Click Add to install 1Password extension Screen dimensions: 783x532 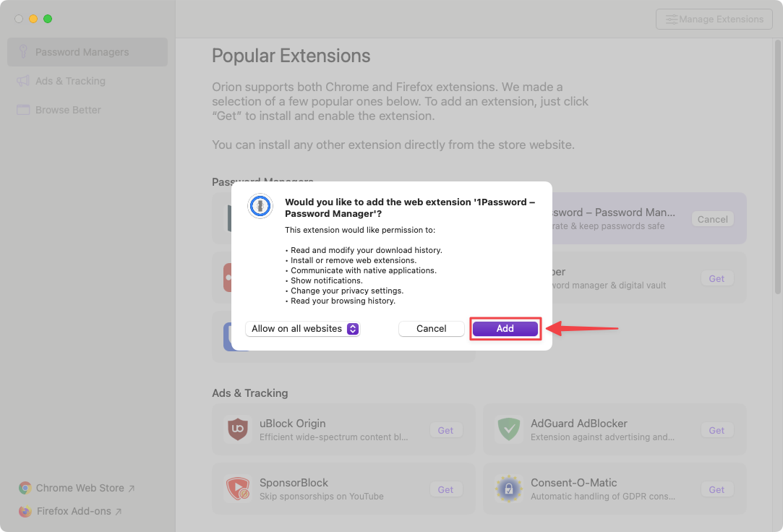[505, 329]
